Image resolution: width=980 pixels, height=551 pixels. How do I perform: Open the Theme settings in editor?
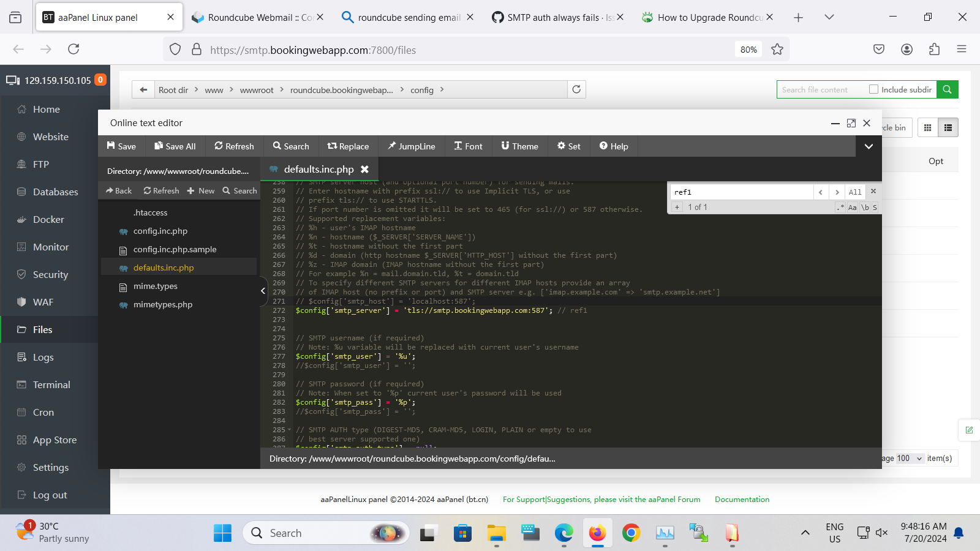pos(519,146)
